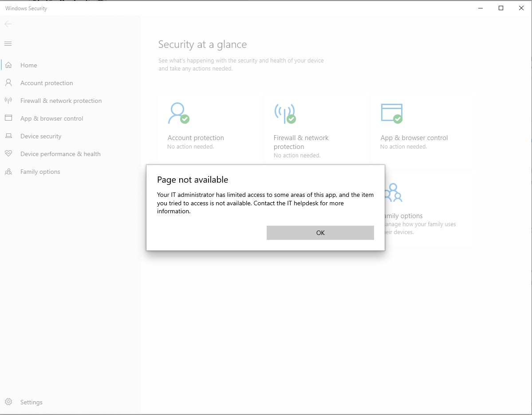This screenshot has width=532, height=415.
Task: Maximize the Windows Security window
Action: pyautogui.click(x=501, y=8)
